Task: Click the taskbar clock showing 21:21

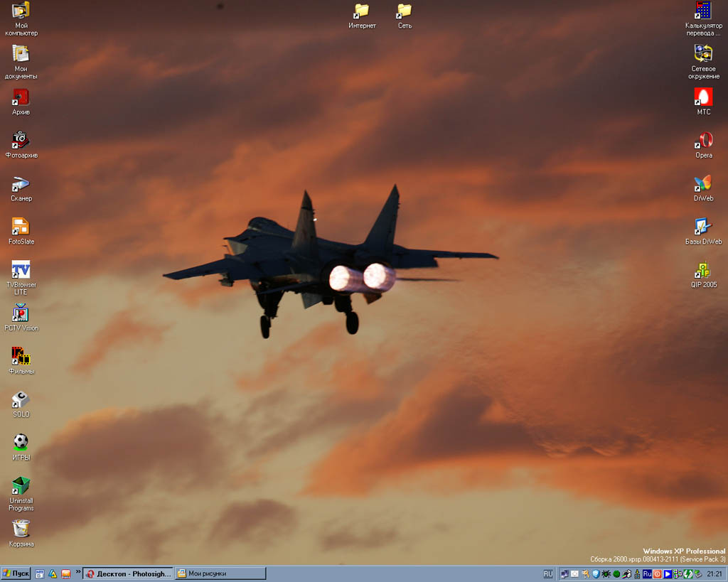Action: (x=714, y=573)
